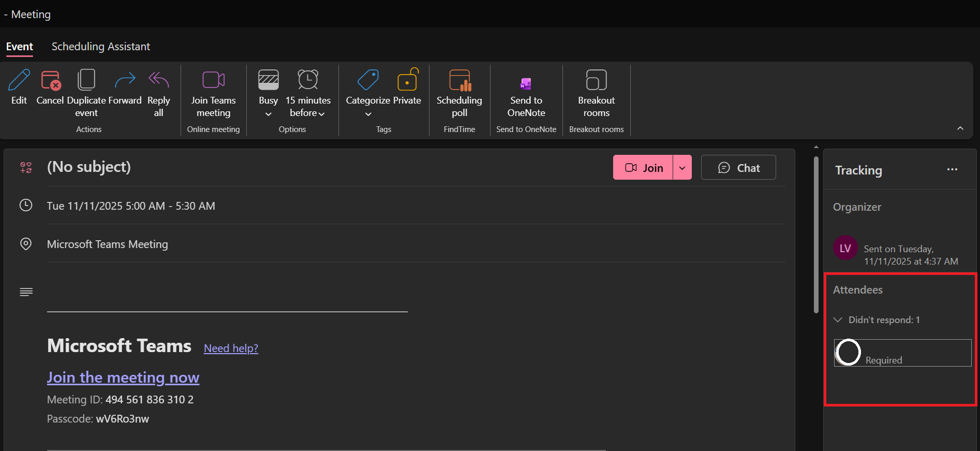The image size is (980, 451).
Task: Click the Tue 11/11/2025 5:00 AM - 5:30 AM text
Action: pos(131,206)
